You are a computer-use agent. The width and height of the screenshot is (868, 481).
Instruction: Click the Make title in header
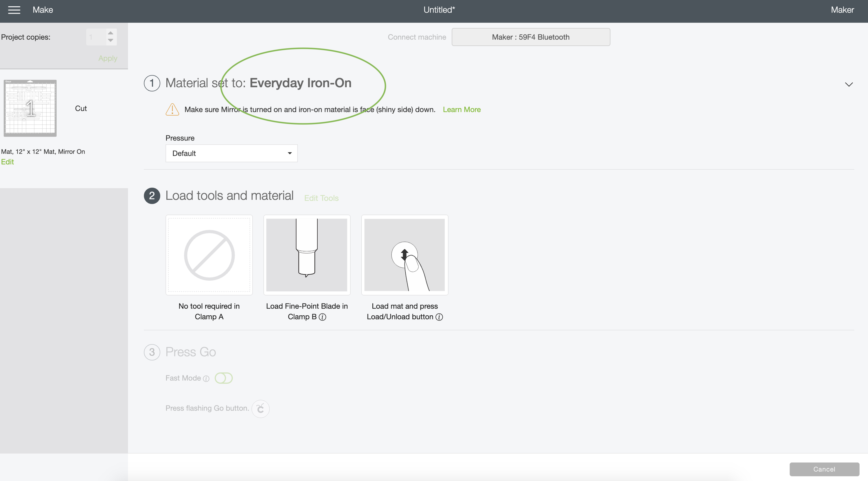(43, 10)
